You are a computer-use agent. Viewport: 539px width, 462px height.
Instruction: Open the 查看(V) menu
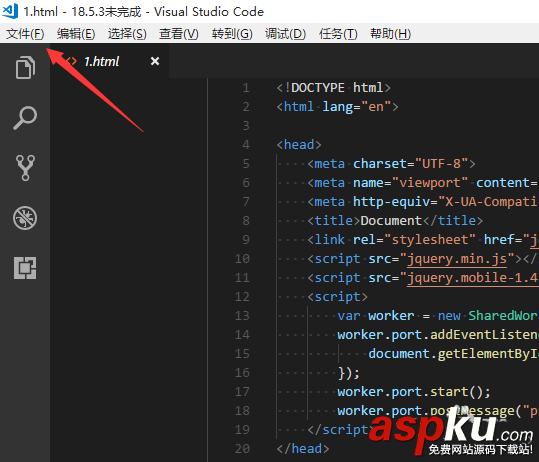pyautogui.click(x=179, y=34)
